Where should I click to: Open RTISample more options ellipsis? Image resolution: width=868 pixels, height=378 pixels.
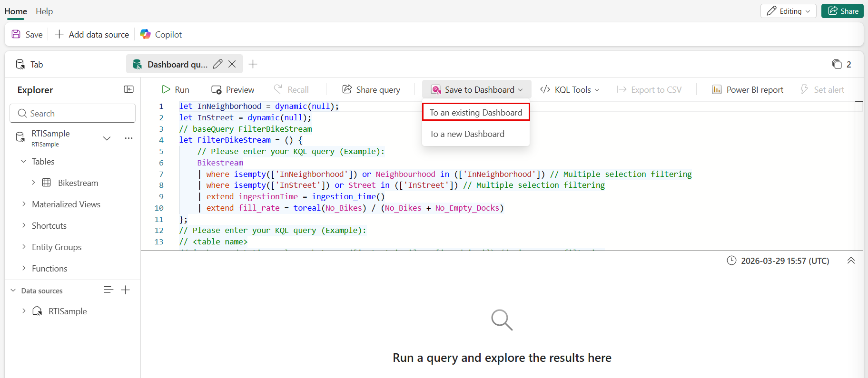(x=128, y=138)
